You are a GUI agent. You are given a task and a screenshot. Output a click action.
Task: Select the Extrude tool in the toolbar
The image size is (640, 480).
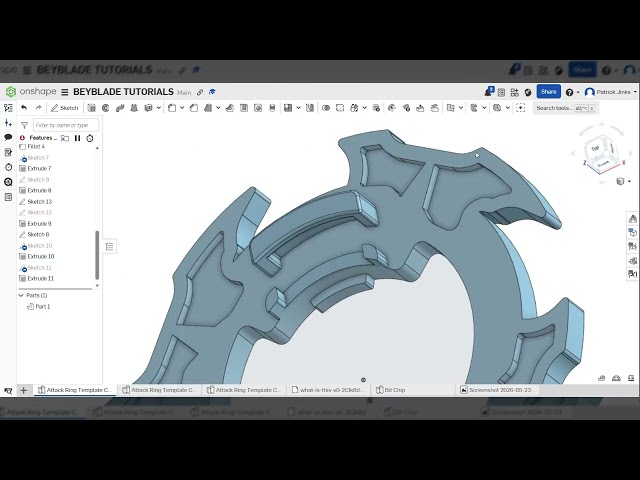click(x=91, y=108)
